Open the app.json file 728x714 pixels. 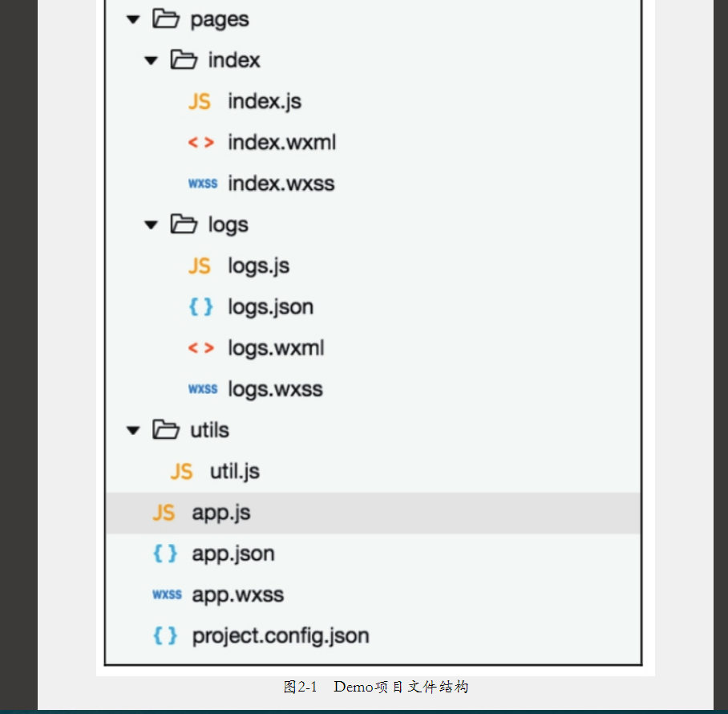pyautogui.click(x=233, y=554)
